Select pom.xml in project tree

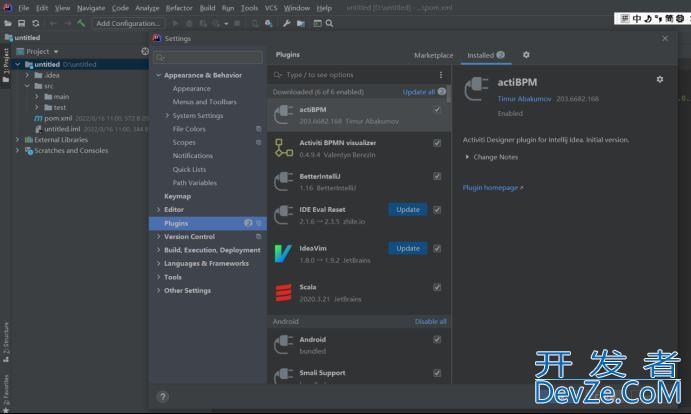(x=58, y=118)
